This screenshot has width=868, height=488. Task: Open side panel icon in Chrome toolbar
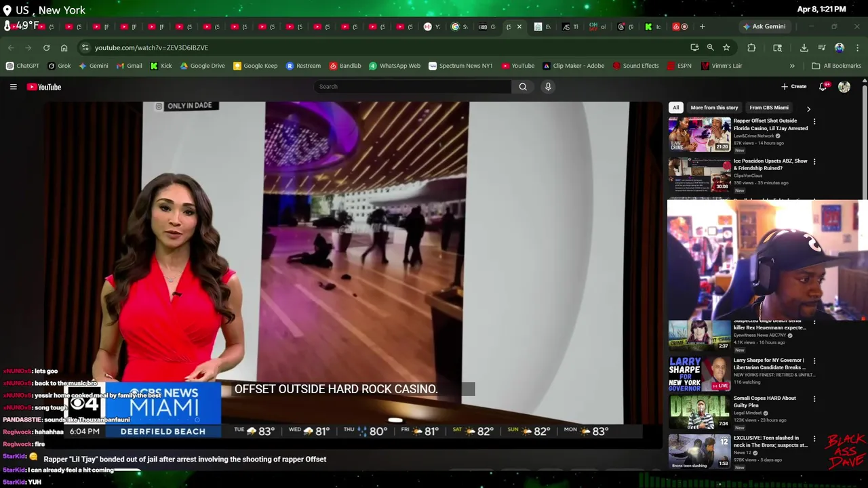(x=777, y=47)
